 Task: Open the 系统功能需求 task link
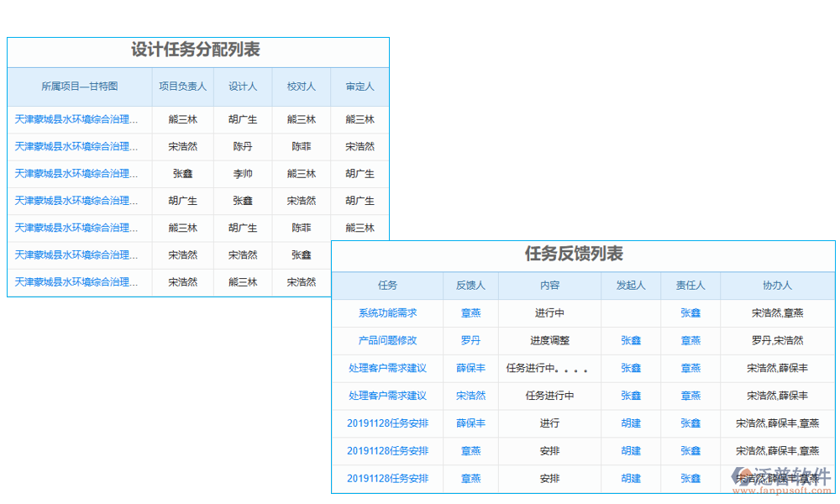386,312
